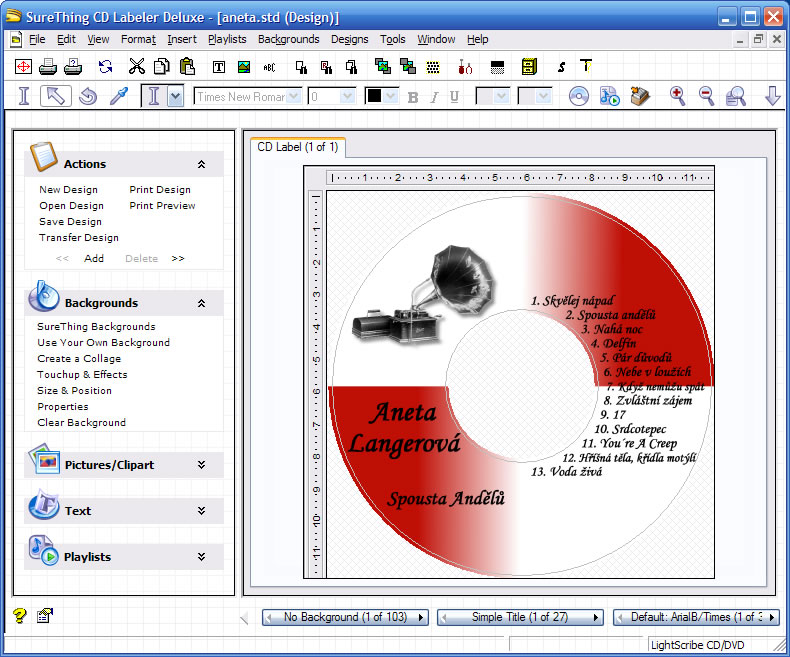The height and width of the screenshot is (657, 790).
Task: Click the Paste clipboard icon
Action: pyautogui.click(x=187, y=67)
